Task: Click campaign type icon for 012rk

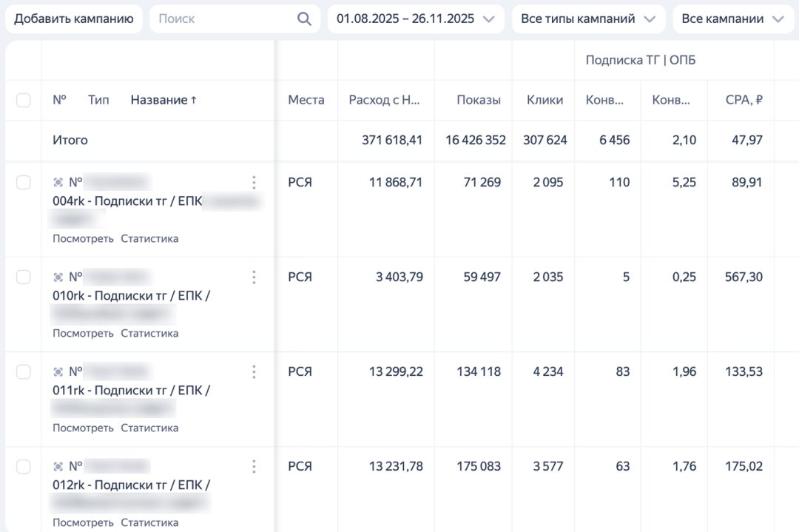Action: [x=58, y=466]
